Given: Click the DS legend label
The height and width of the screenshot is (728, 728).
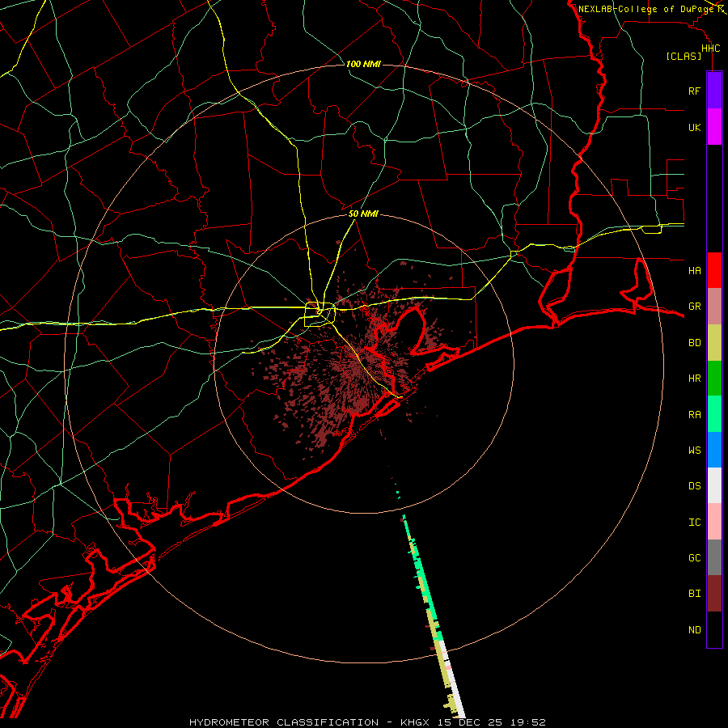Looking at the screenshot, I should tap(694, 486).
